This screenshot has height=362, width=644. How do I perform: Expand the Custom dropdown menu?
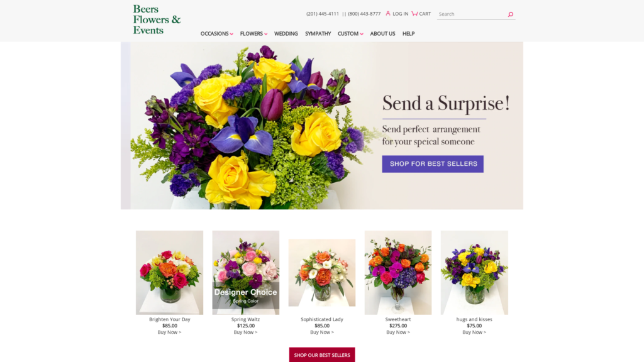click(350, 34)
